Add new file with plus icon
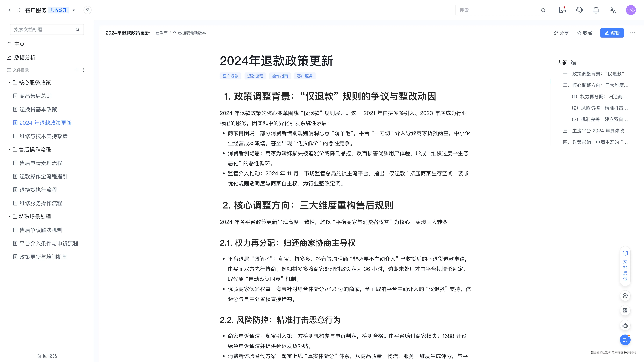Viewport: 644px width, 362px height. coord(76,70)
